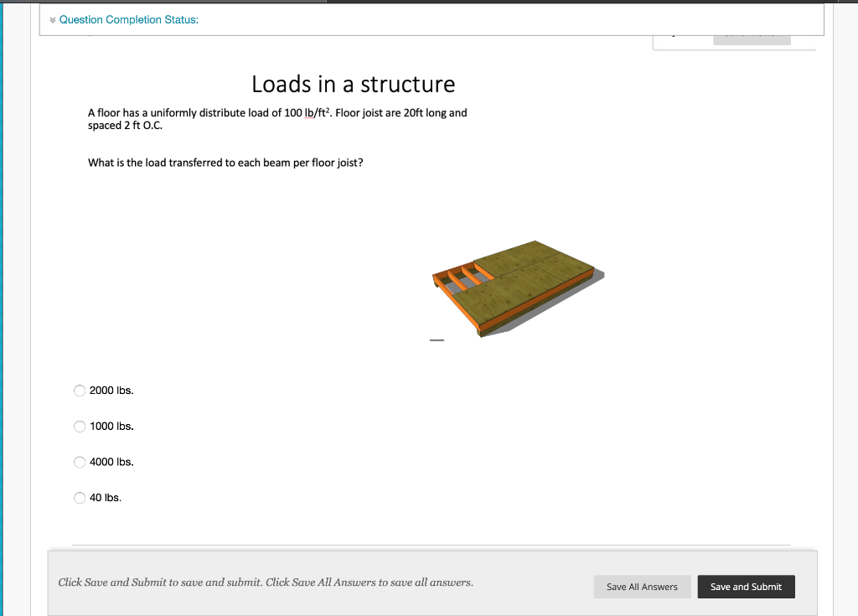Select the 4000 lbs. answer option

pos(79,462)
